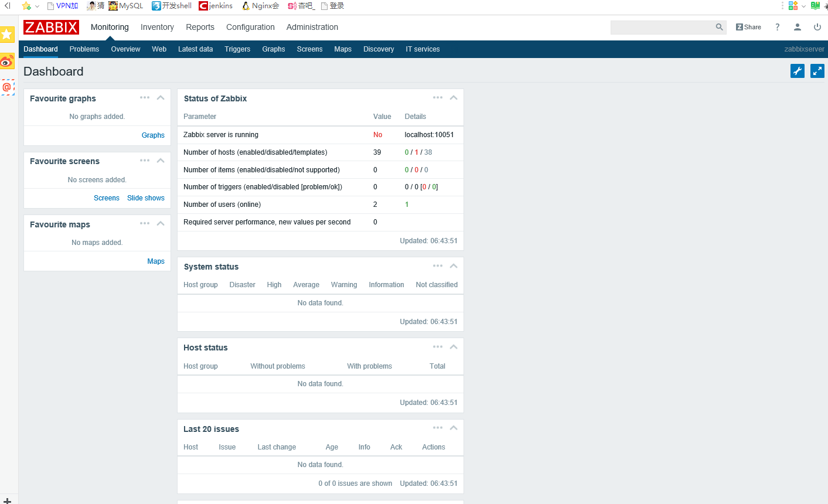Click the Zabbix Share button
Viewport: 828px width, 504px height.
pos(748,27)
